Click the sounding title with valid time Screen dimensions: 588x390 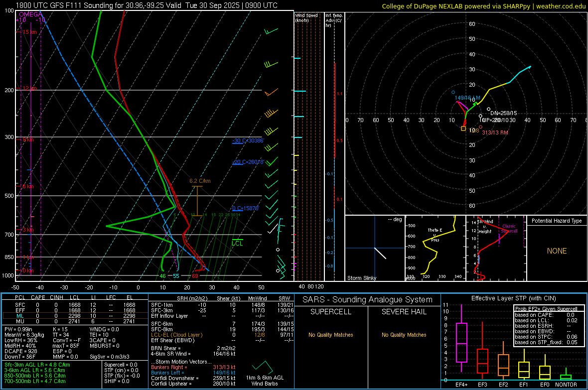click(147, 5)
